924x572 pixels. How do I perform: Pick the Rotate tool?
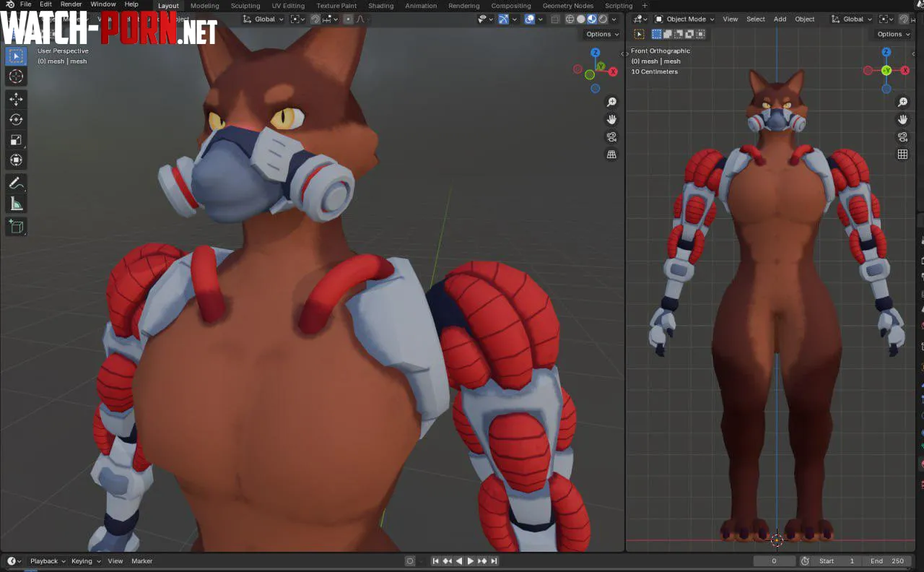pos(16,120)
